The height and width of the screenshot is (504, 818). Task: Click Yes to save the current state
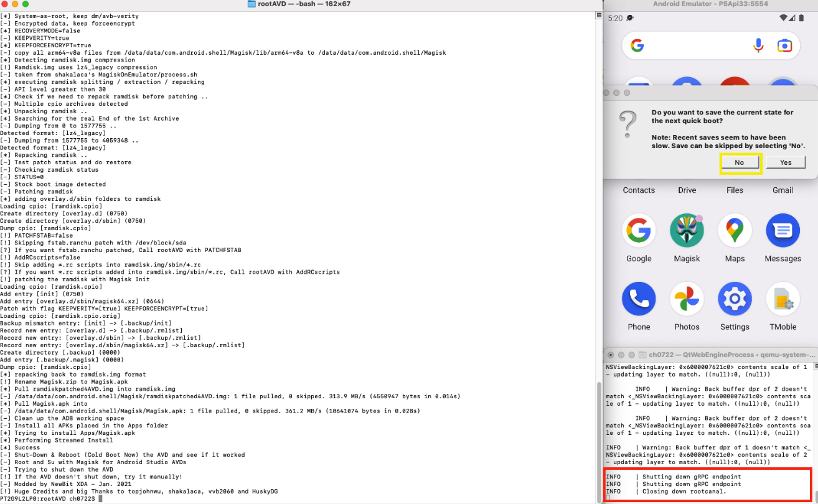tap(786, 162)
